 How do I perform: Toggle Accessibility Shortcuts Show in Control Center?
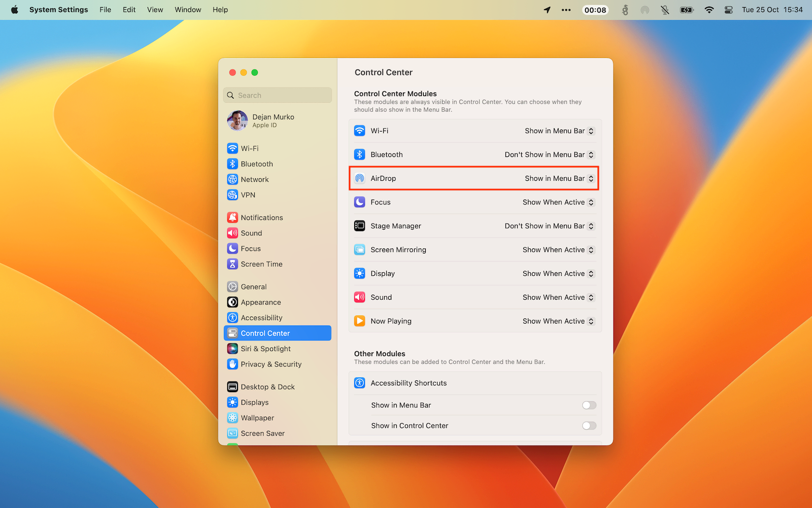point(589,426)
